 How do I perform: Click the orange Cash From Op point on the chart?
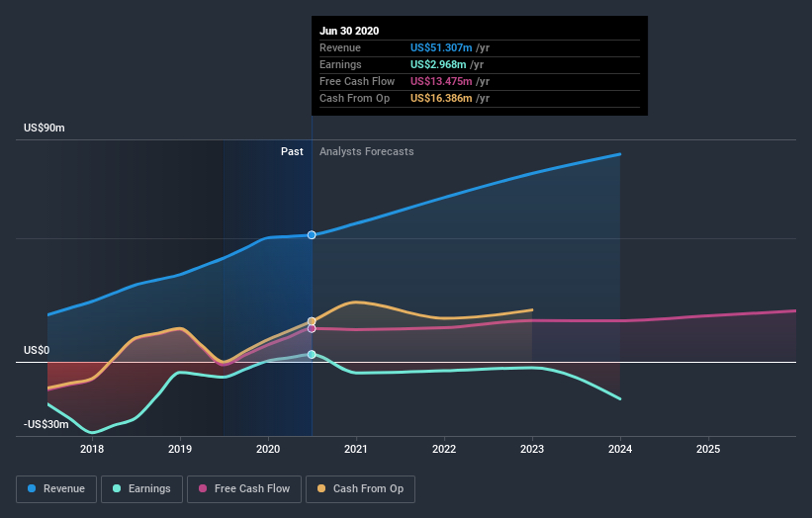[x=312, y=321]
